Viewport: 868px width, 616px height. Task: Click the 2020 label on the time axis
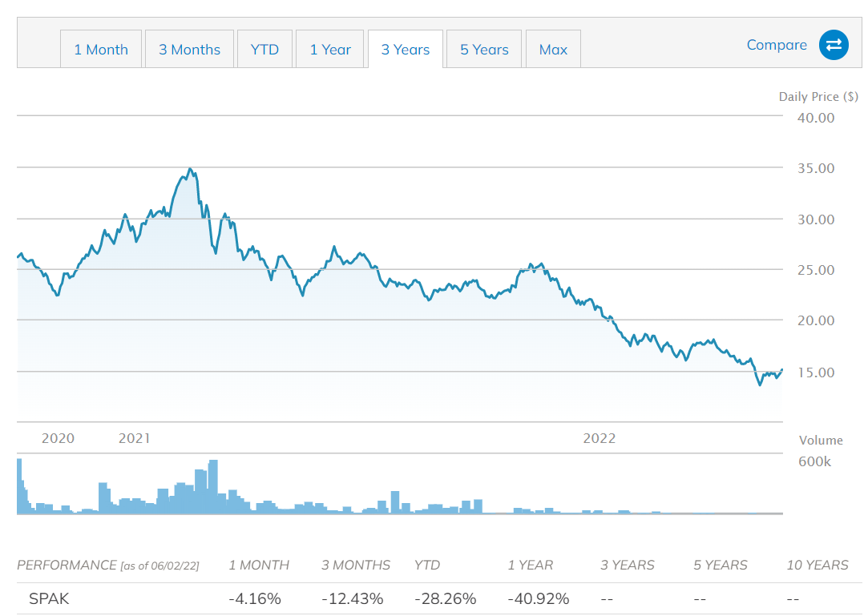tap(58, 438)
